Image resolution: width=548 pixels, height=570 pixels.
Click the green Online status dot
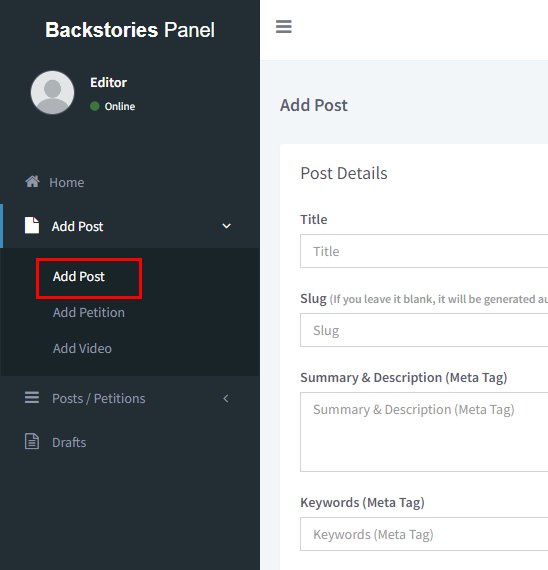(95, 106)
